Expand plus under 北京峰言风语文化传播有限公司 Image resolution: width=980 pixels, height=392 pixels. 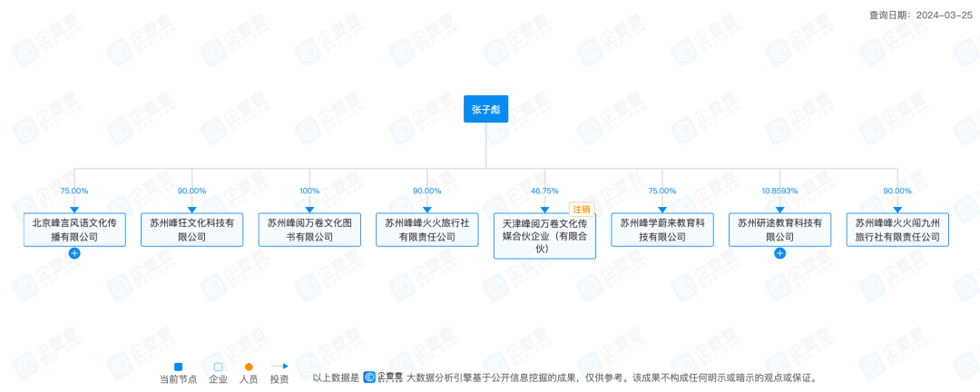tap(74, 253)
